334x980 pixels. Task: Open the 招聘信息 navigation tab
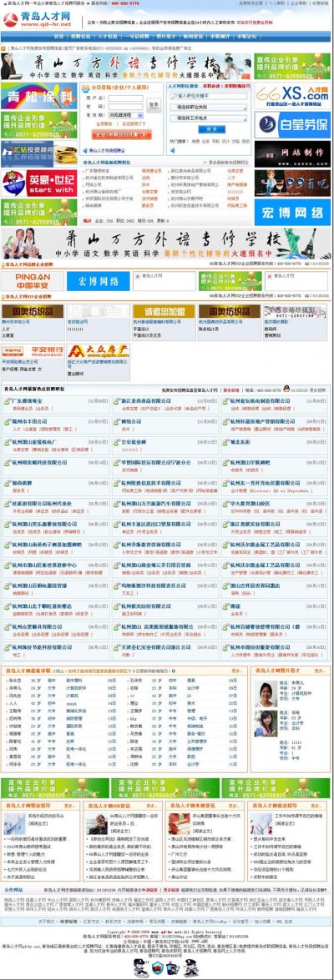coord(80,37)
